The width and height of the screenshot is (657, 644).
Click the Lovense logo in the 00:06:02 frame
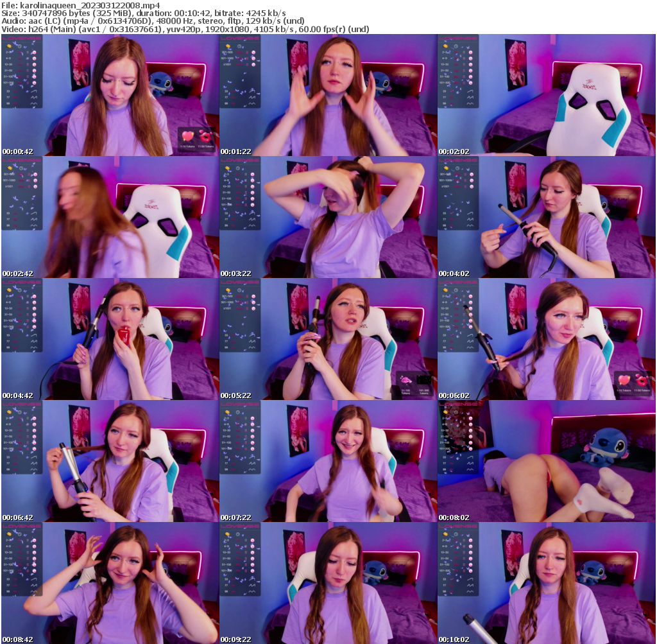click(x=458, y=281)
